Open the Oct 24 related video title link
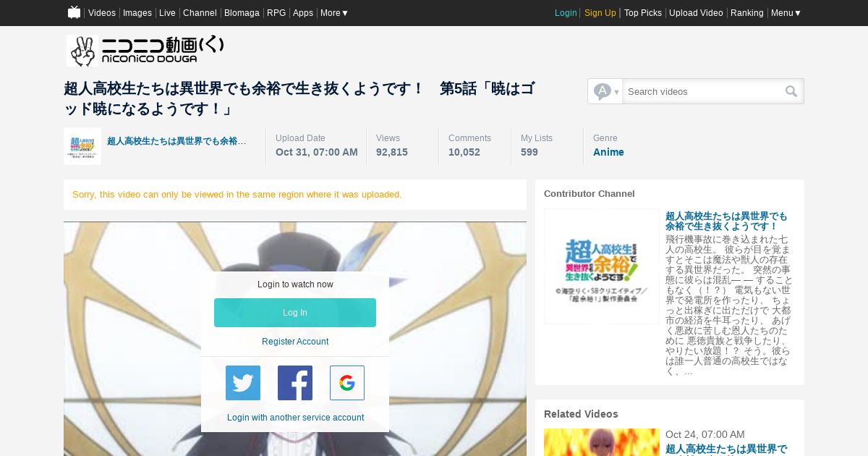The image size is (868, 456). [x=726, y=449]
